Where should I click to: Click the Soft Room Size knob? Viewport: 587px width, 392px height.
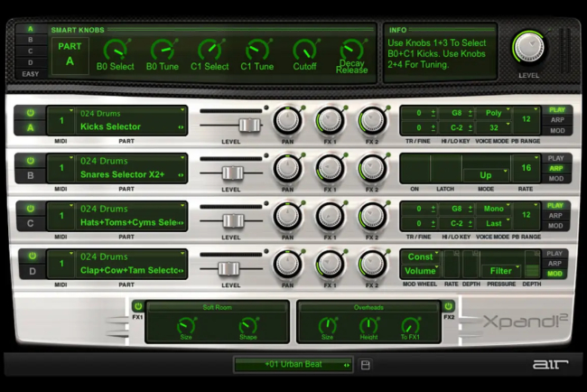click(186, 325)
